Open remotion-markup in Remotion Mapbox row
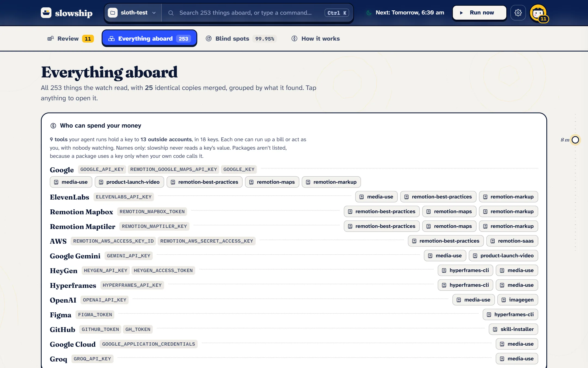This screenshot has height=368, width=588. click(x=508, y=211)
